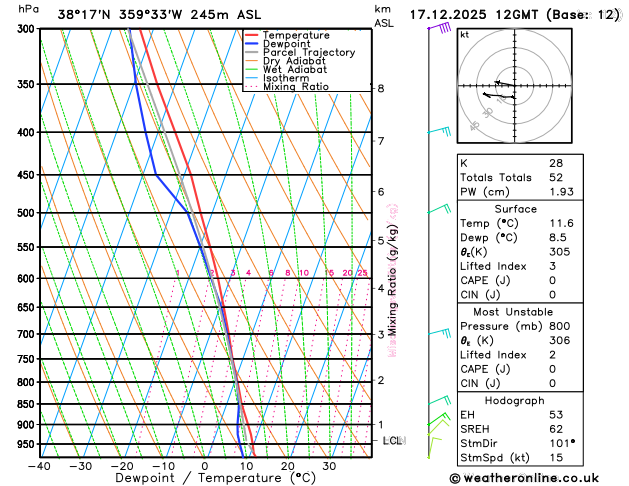629x486 pixels.
Task: Click the '-40' temperature axis label
Action: click(39, 466)
